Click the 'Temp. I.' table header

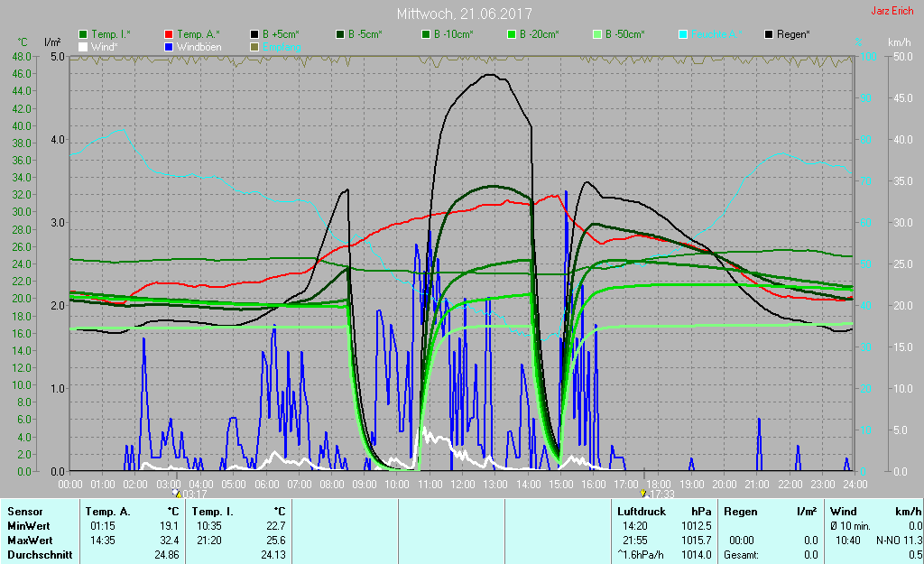point(213,512)
